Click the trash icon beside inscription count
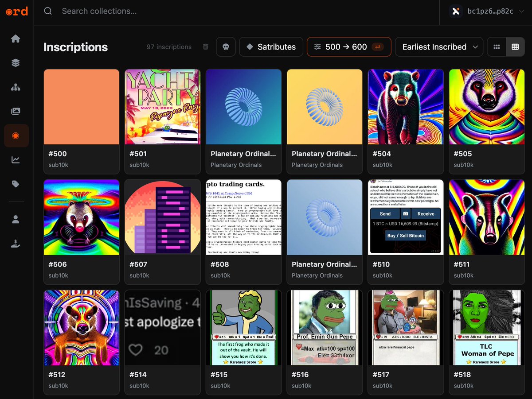532x399 pixels. tap(205, 47)
